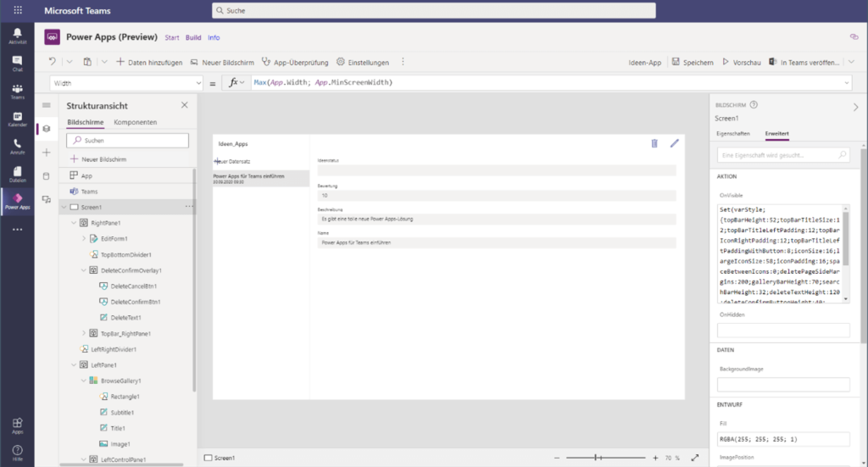868x467 pixels.
Task: Close the Strukturansicht panel
Action: coord(184,105)
